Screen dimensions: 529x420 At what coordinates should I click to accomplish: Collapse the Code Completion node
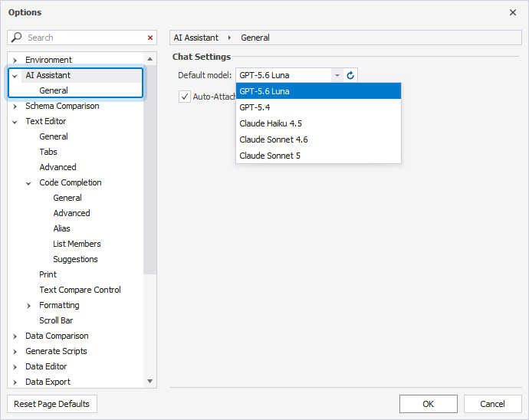[x=28, y=183]
